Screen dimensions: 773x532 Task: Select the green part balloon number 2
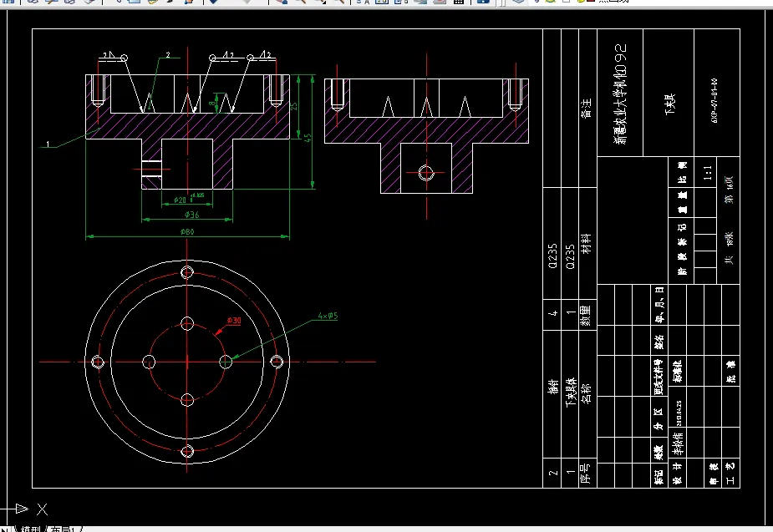coord(168,54)
